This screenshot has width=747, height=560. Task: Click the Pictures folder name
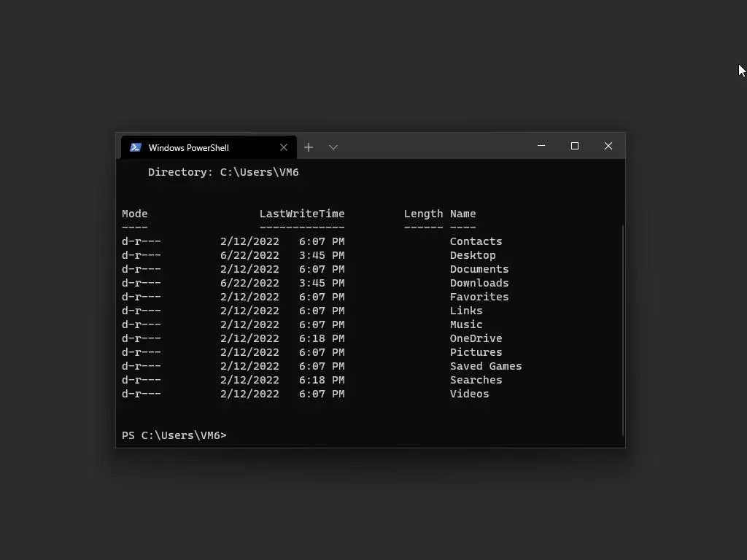pyautogui.click(x=476, y=352)
